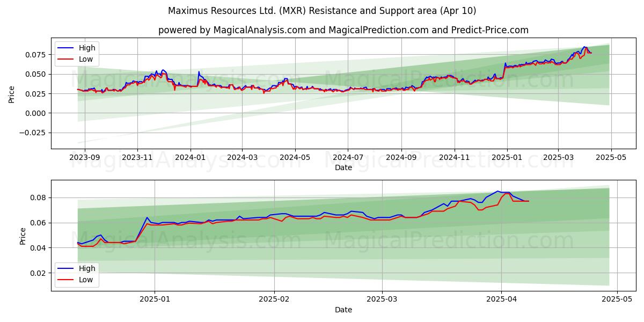644x322 pixels.
Task: Click the Price axis label on top chart
Action: coord(12,93)
